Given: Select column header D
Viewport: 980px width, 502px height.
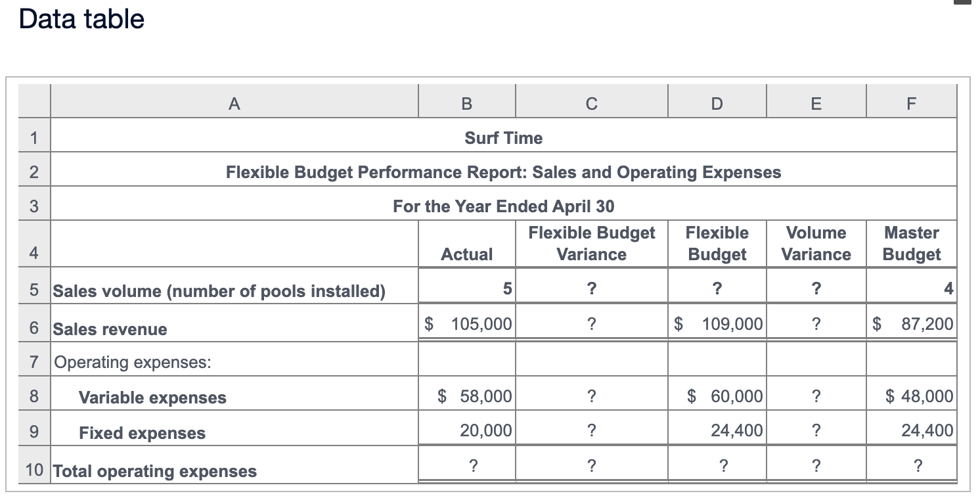Looking at the screenshot, I should click(716, 103).
